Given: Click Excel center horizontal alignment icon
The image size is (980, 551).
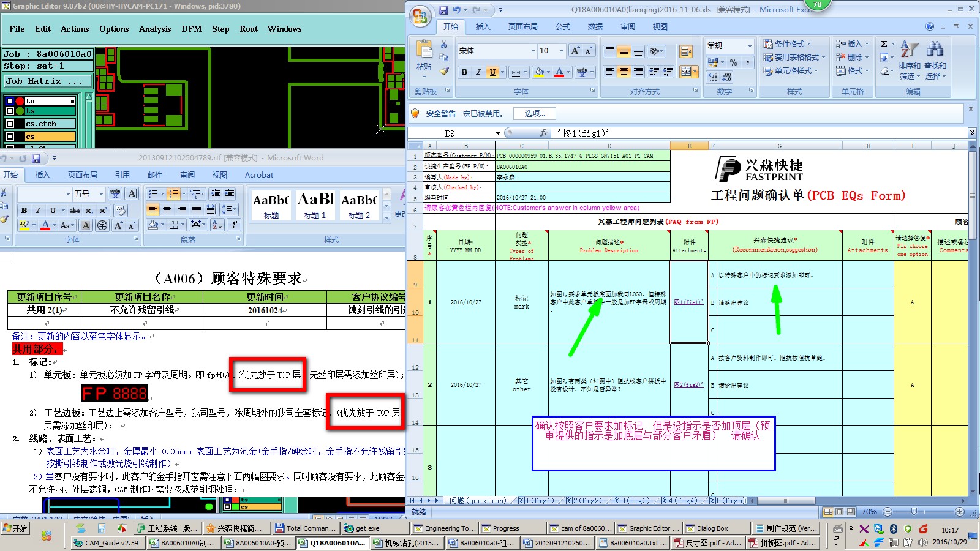Looking at the screenshot, I should [624, 72].
